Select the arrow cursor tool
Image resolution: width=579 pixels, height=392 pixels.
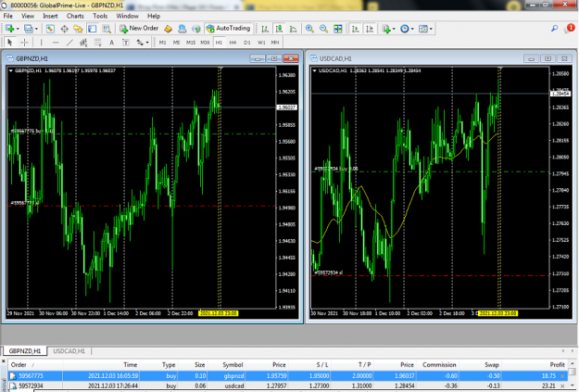click(x=10, y=43)
